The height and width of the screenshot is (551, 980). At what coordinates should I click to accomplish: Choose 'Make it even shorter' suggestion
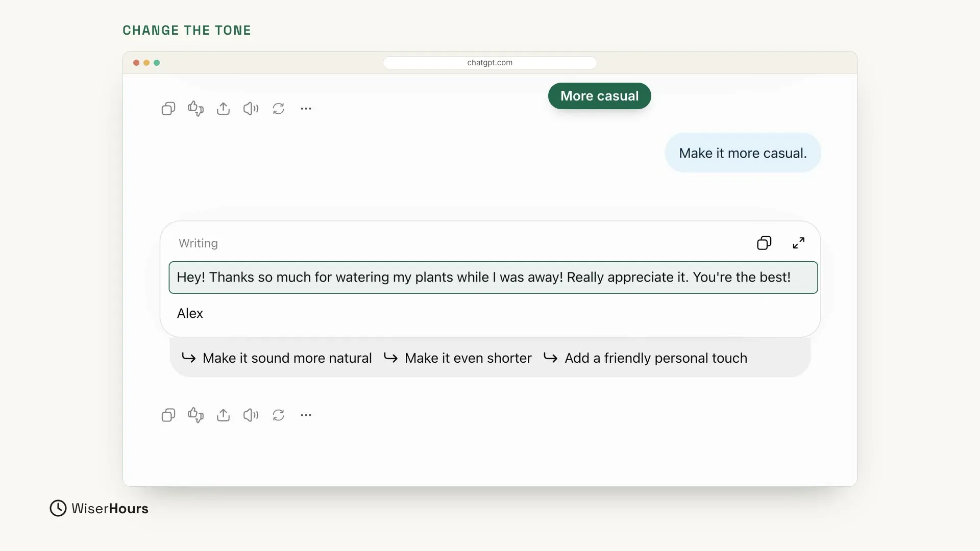click(458, 358)
